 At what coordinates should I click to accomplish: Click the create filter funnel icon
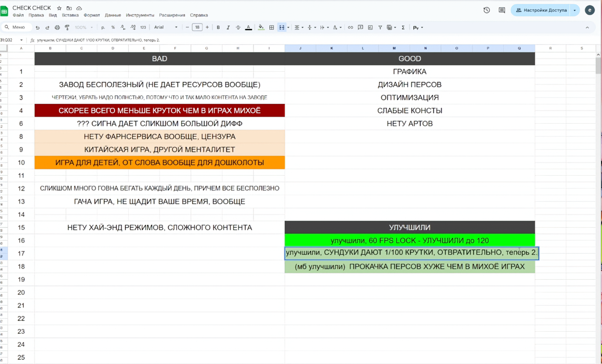coord(380,27)
